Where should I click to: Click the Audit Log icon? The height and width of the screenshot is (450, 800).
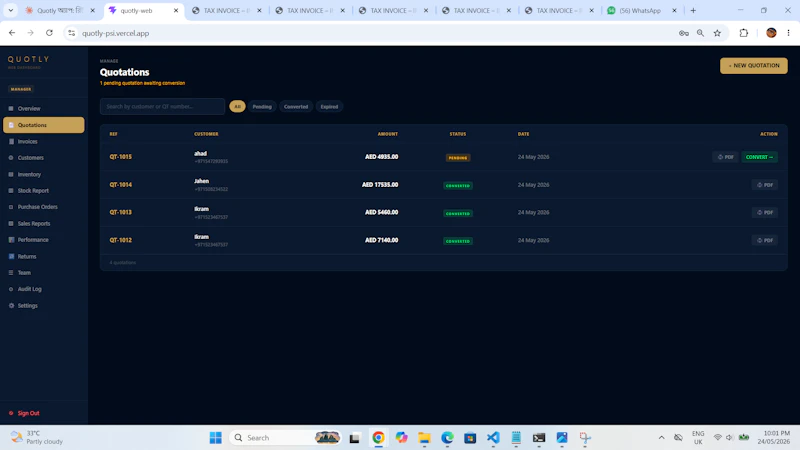pyautogui.click(x=11, y=289)
